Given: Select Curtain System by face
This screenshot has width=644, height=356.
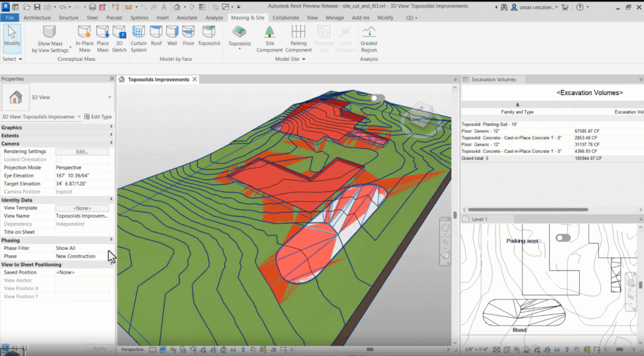Looking at the screenshot, I should 138,39.
